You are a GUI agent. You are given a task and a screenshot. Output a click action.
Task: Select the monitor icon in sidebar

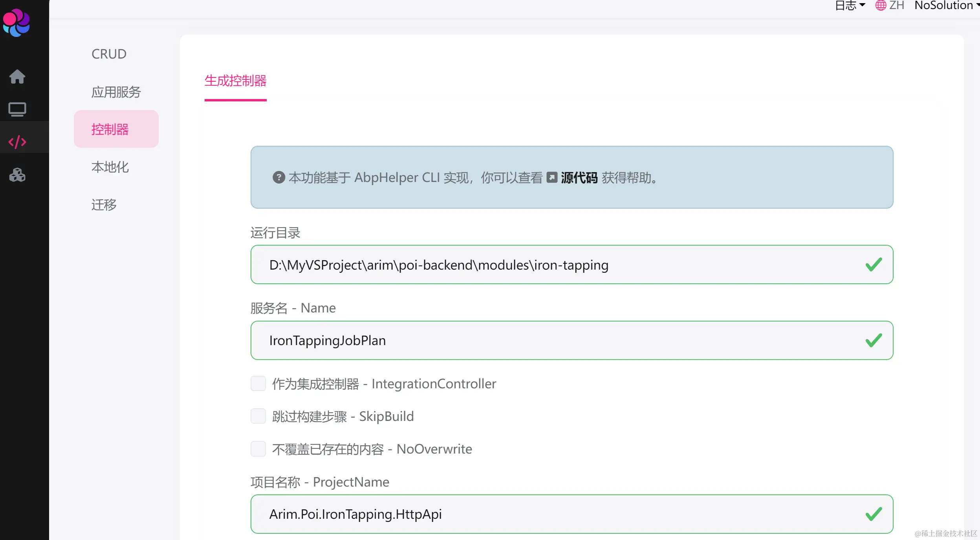(17, 109)
